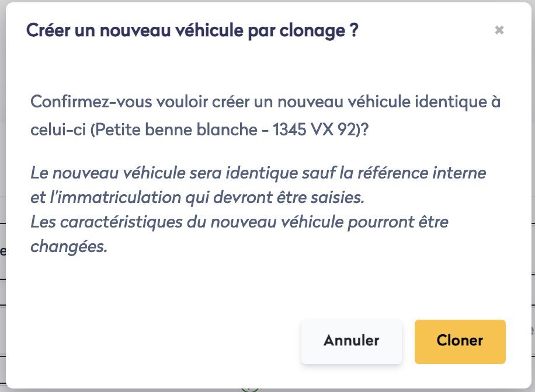Dismiss the dialog using the top-right cross
Viewport: 535px width, 392px height.
point(499,30)
